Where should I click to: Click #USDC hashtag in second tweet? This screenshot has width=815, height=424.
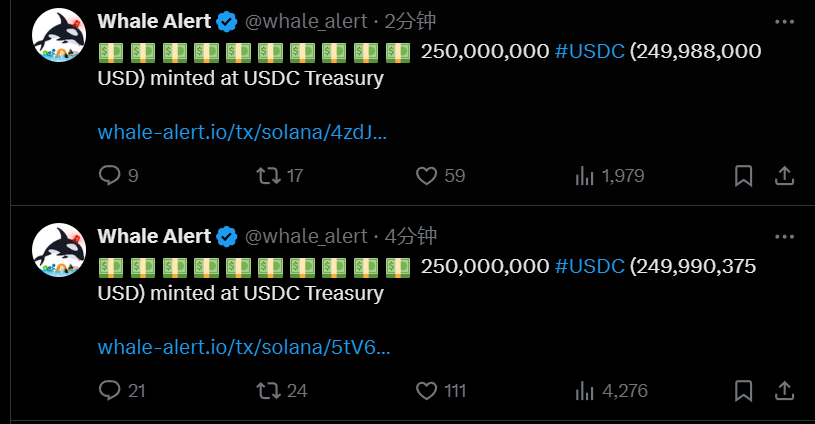pyautogui.click(x=589, y=266)
